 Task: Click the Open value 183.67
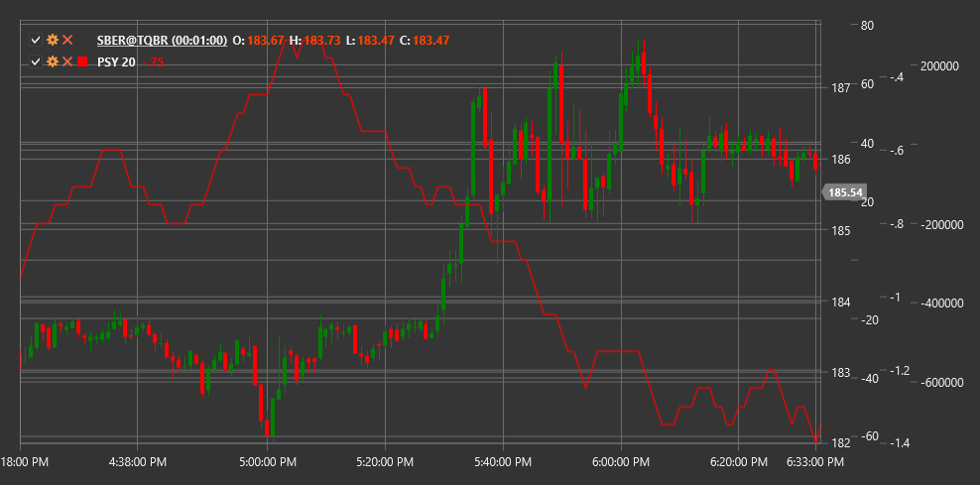tap(266, 41)
